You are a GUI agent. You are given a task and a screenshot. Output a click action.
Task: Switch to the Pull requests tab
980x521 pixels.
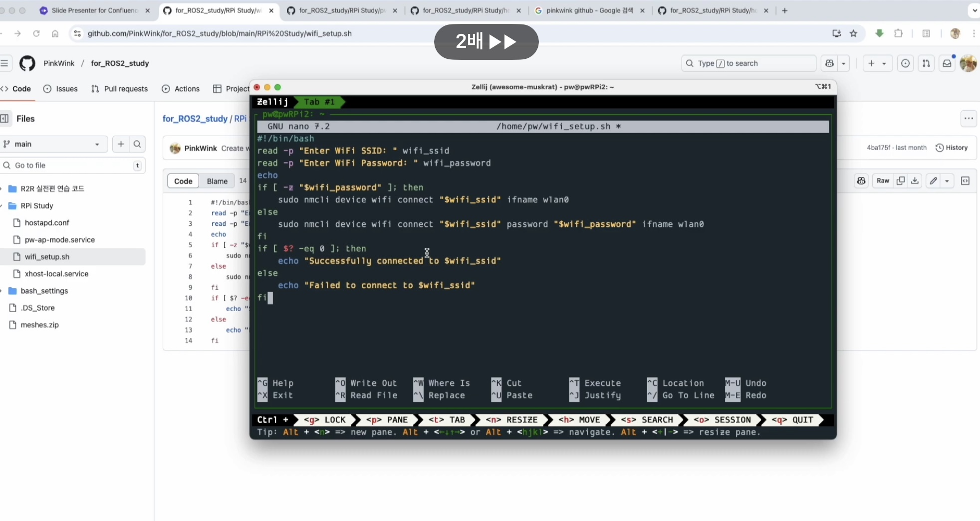[x=119, y=89]
